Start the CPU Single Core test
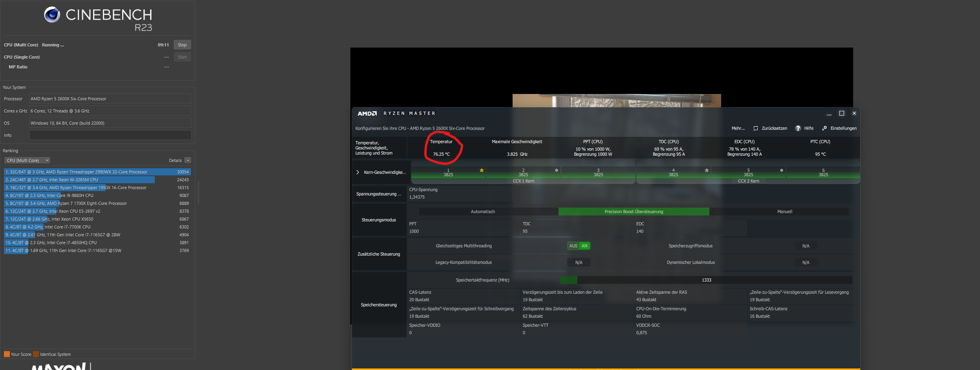The width and height of the screenshot is (980, 370). [x=182, y=57]
